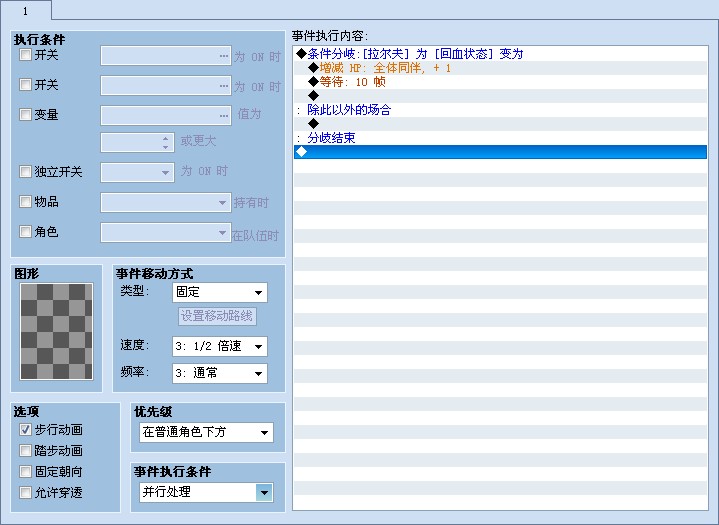
Task: Open the movement 类型 dropdown showing 固定
Action: point(220,293)
